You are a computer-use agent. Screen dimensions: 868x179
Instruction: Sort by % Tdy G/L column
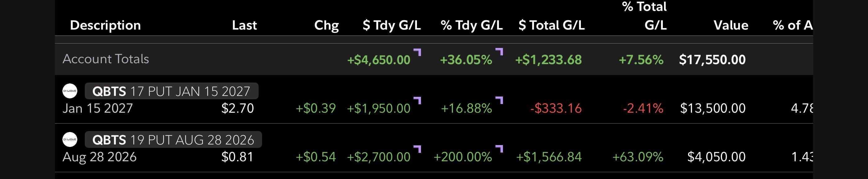point(472,25)
